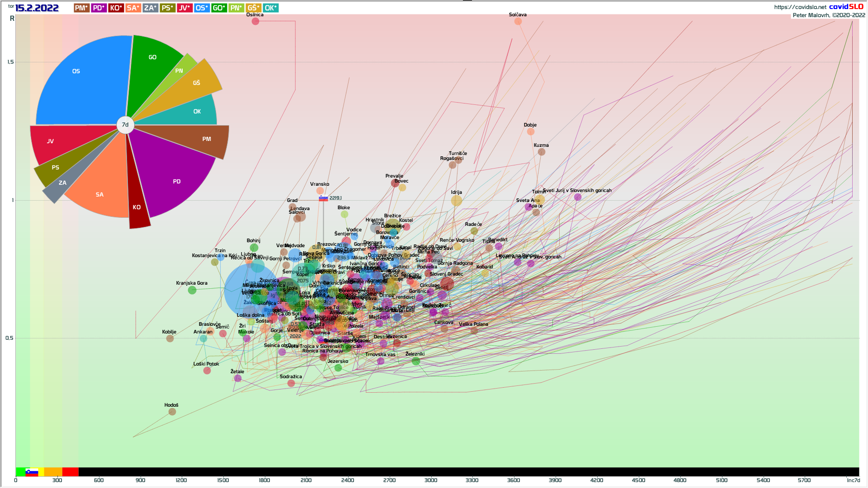The width and height of the screenshot is (868, 488).
Task: Select the GŠ* legend tab
Action: (x=253, y=8)
